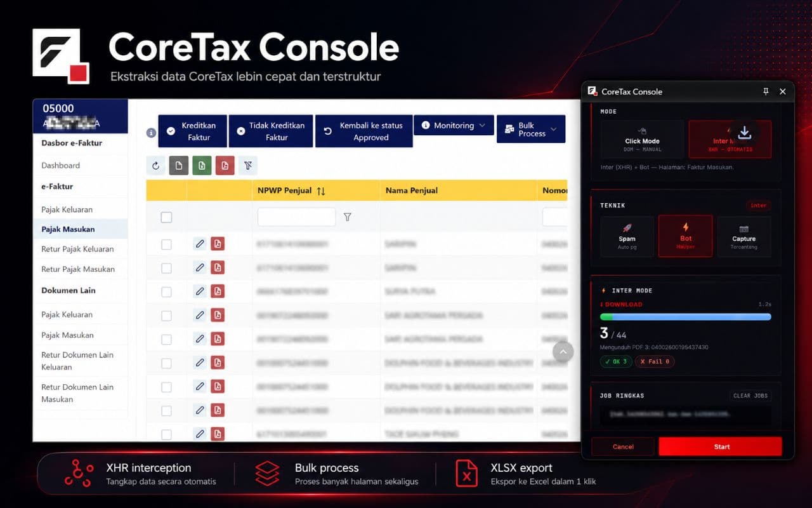
Task: Open Retur Pajak Masukan
Action: (78, 269)
